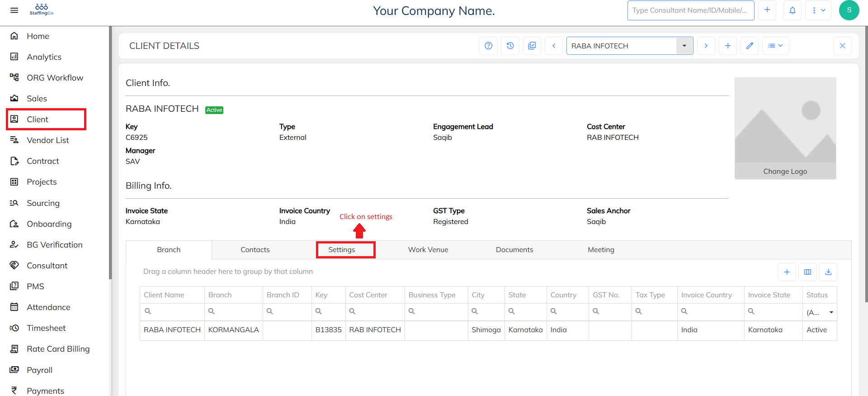Click the Payments rupee sidebar icon

pyautogui.click(x=14, y=391)
